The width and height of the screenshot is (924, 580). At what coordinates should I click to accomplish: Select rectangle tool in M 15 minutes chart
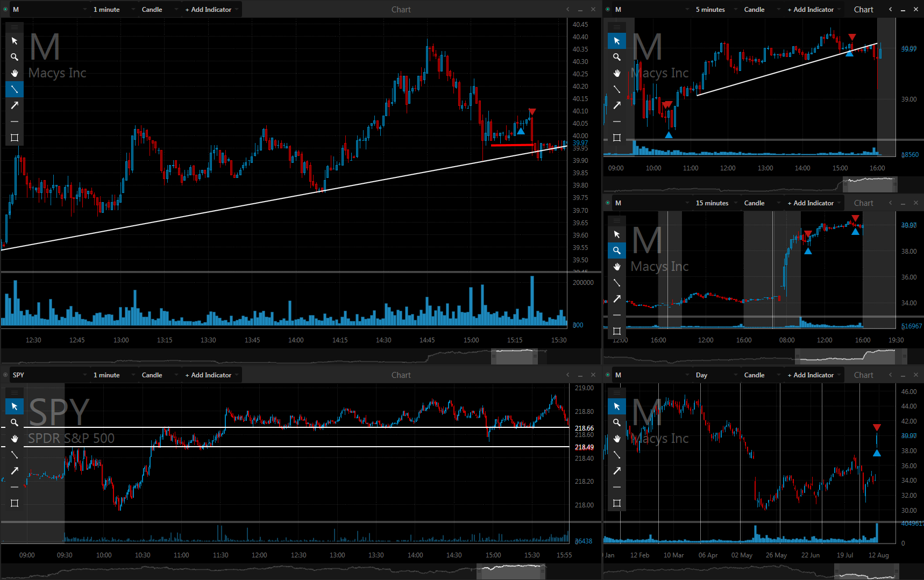(617, 331)
